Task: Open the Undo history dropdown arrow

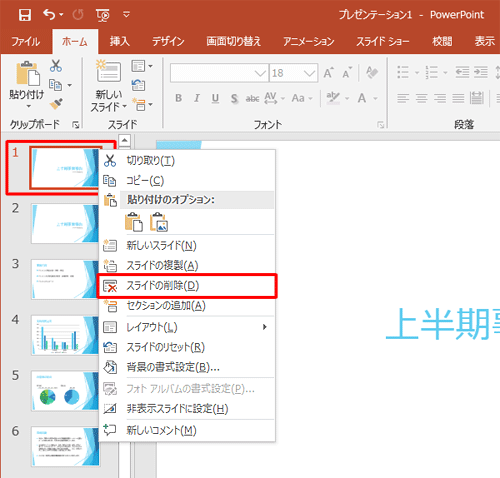Action: click(61, 15)
